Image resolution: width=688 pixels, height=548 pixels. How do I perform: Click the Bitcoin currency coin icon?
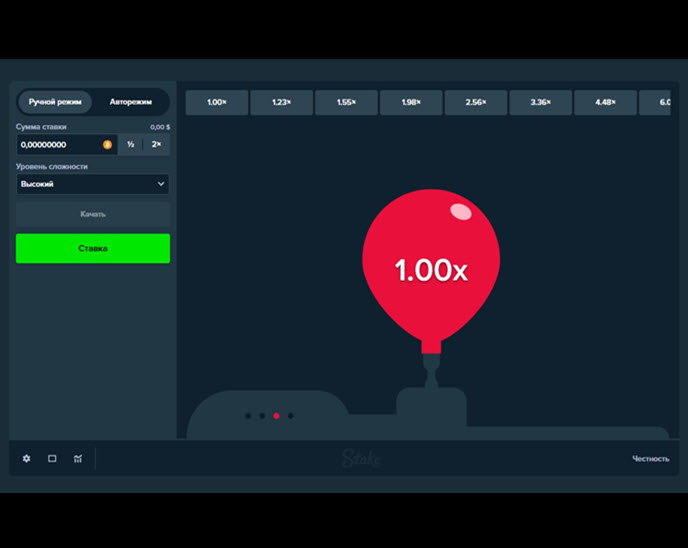coord(107,145)
